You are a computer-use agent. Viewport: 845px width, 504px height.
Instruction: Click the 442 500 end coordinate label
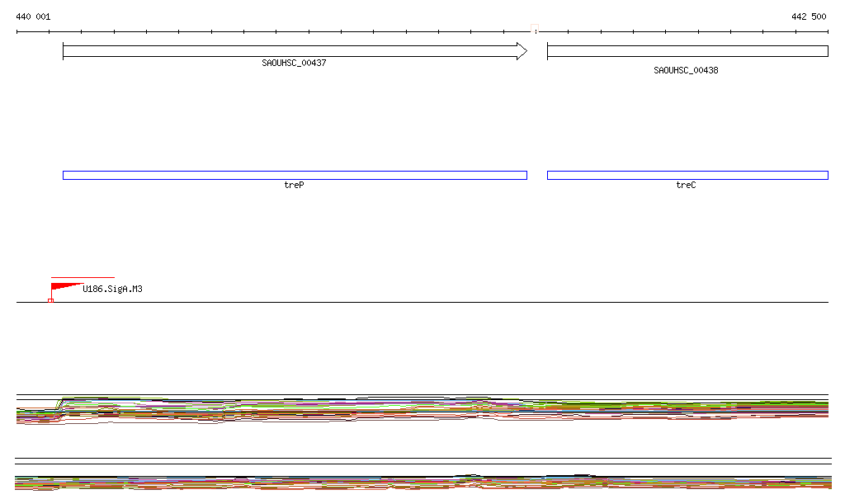[x=808, y=17]
